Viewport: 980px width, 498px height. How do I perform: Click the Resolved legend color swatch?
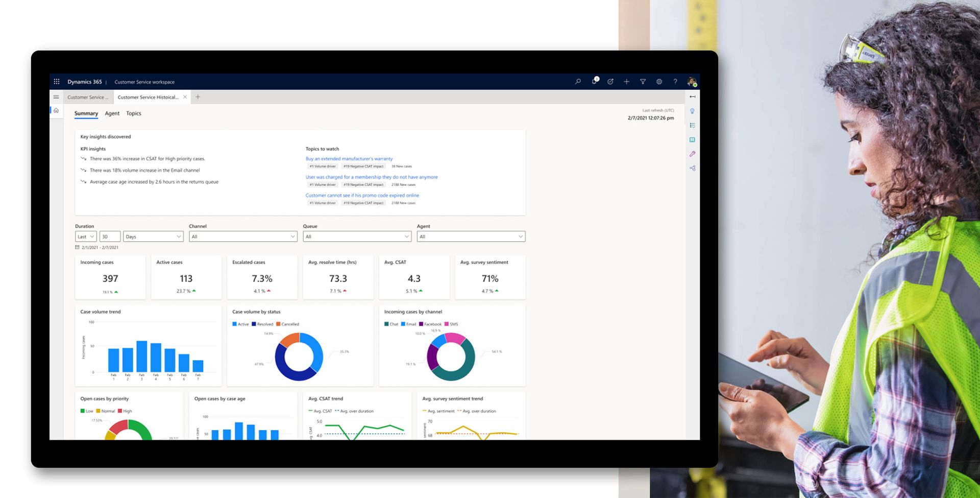[254, 324]
